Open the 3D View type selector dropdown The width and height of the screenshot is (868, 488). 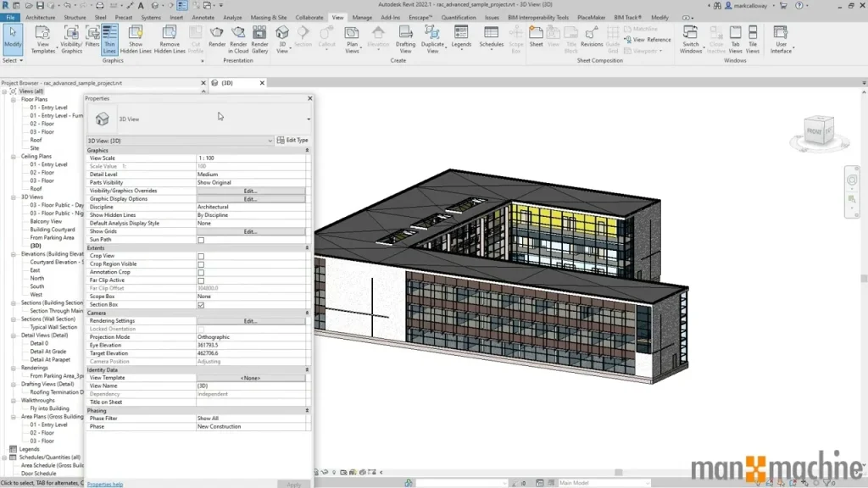(x=309, y=119)
